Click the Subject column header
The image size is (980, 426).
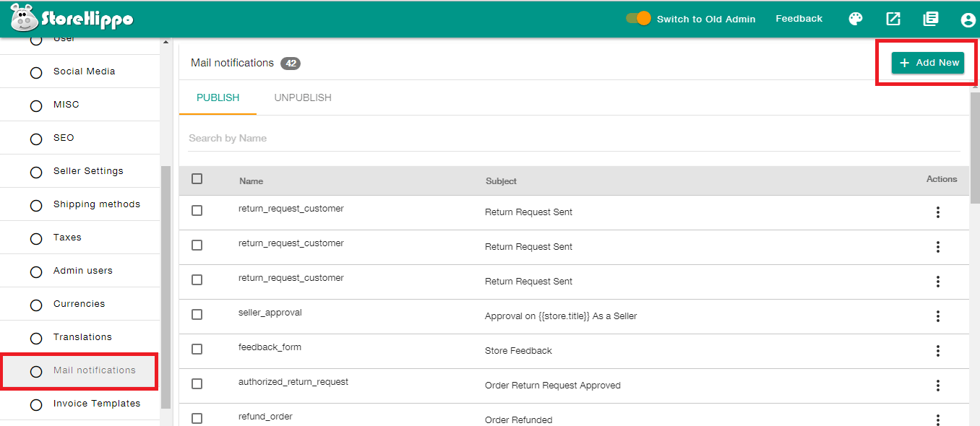pyautogui.click(x=501, y=181)
